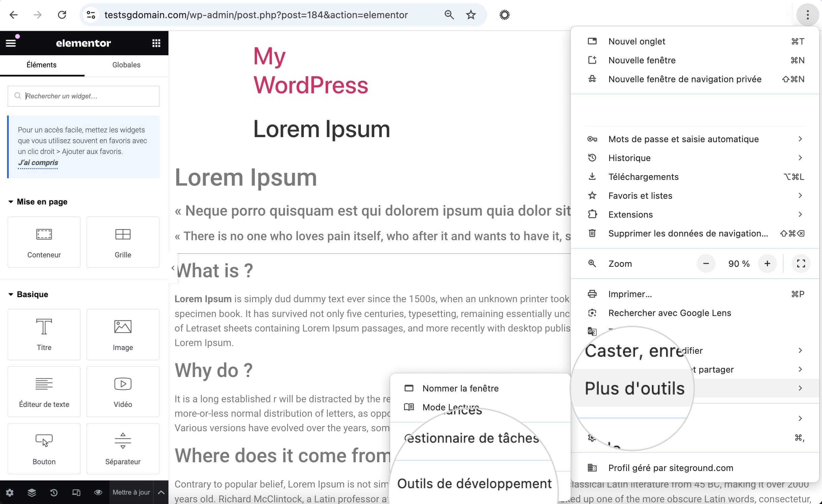This screenshot has height=504, width=822.
Task: Switch to responsive mode icon
Action: point(76,493)
